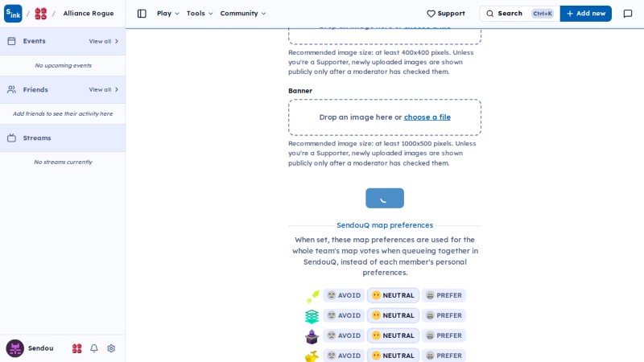
Task: Select Prefer for Rainmaker
Action: pos(444,356)
